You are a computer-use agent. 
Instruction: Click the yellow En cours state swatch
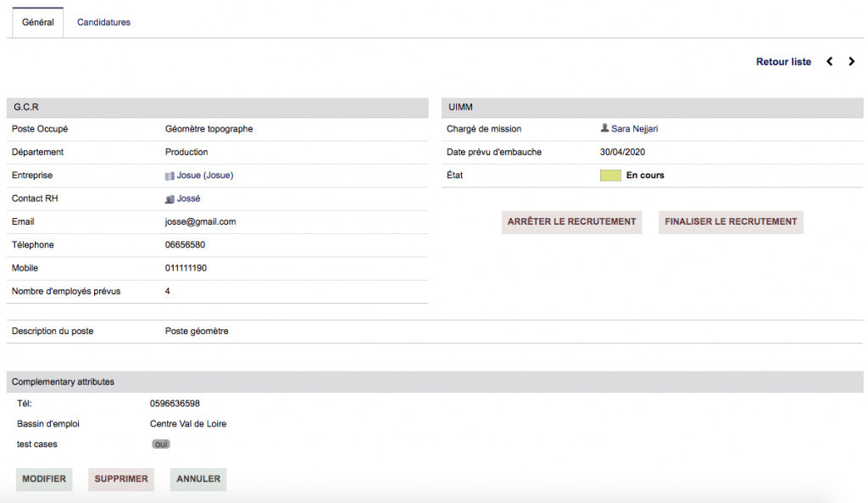(610, 175)
